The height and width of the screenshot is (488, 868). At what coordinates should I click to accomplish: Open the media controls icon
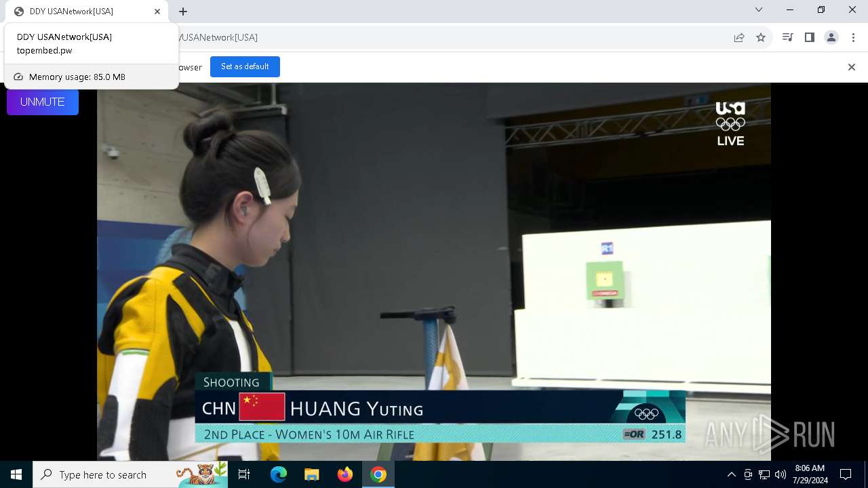[787, 37]
